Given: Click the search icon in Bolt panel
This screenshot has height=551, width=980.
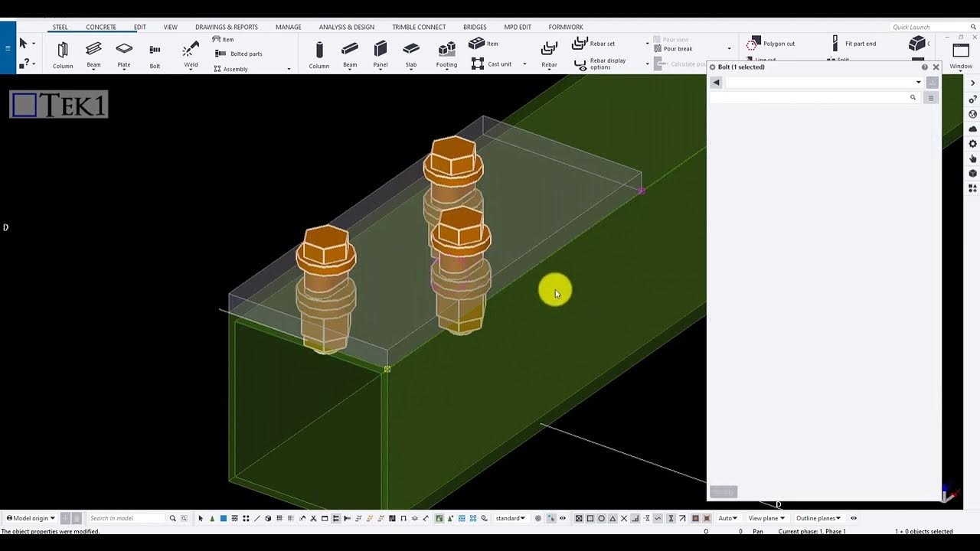Looking at the screenshot, I should pyautogui.click(x=913, y=98).
